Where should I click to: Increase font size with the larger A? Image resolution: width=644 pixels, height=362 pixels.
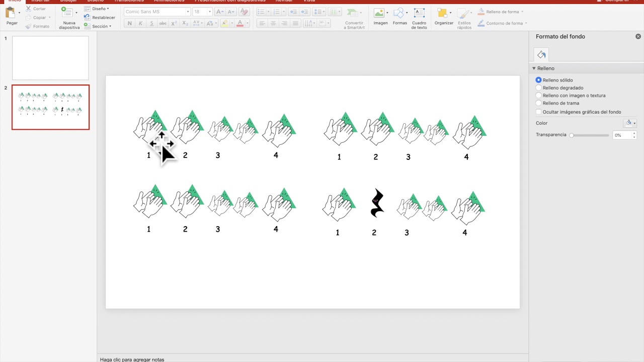219,12
